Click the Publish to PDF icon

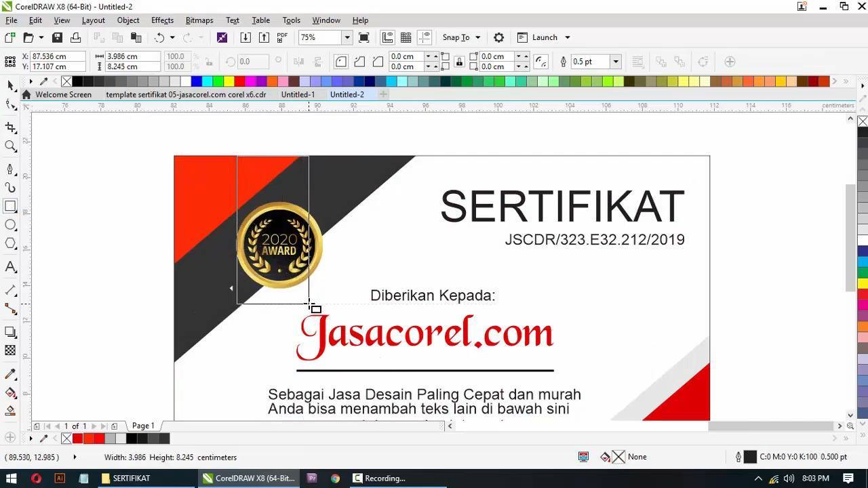pyautogui.click(x=282, y=37)
